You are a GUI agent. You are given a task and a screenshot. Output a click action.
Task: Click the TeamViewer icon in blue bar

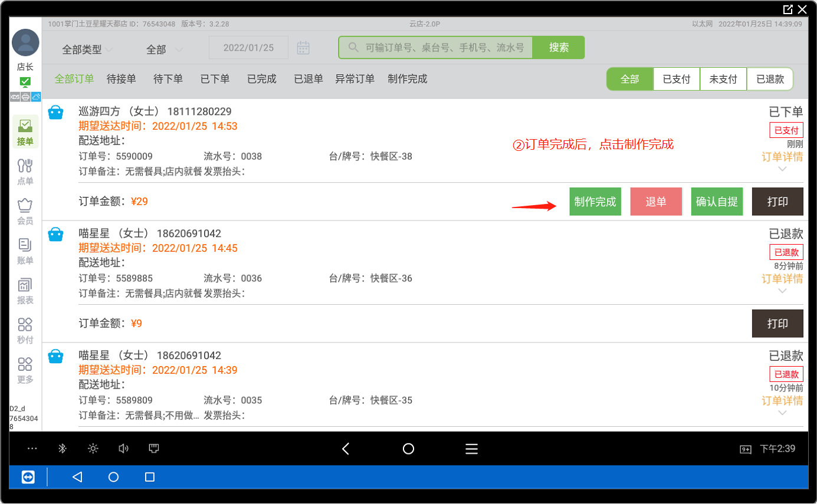tap(28, 477)
